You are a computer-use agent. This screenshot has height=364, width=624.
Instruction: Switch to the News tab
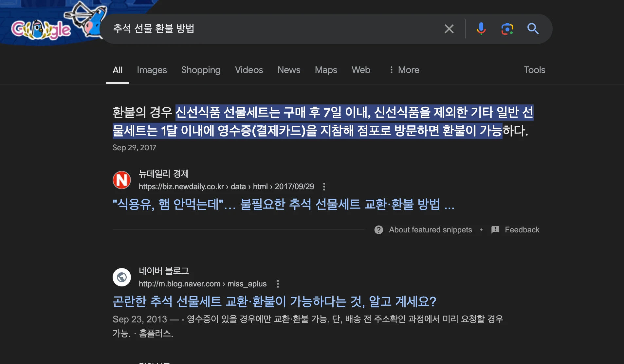tap(289, 70)
